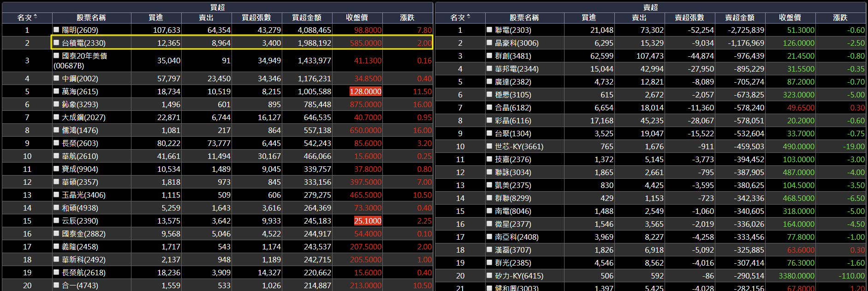Enable the 華邦電(2344) checkbox
This screenshot has height=291, width=868.
tap(489, 68)
